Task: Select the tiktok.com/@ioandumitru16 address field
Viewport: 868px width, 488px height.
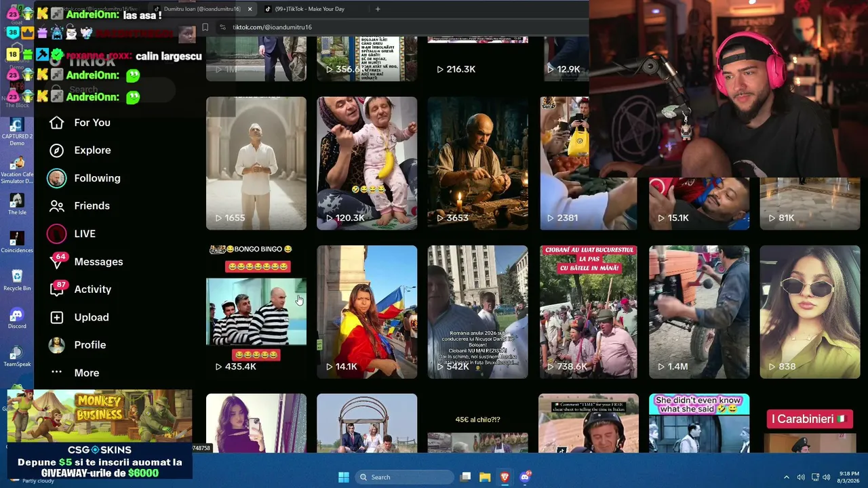Action: (272, 27)
